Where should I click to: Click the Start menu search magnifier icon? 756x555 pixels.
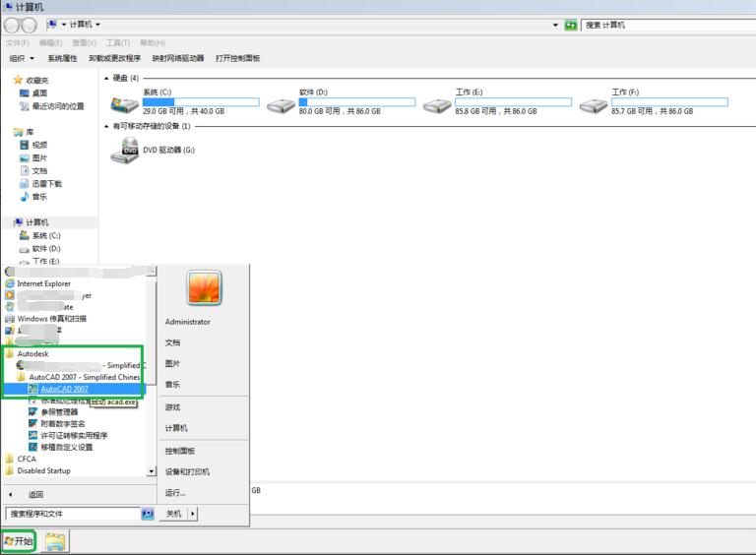(148, 514)
